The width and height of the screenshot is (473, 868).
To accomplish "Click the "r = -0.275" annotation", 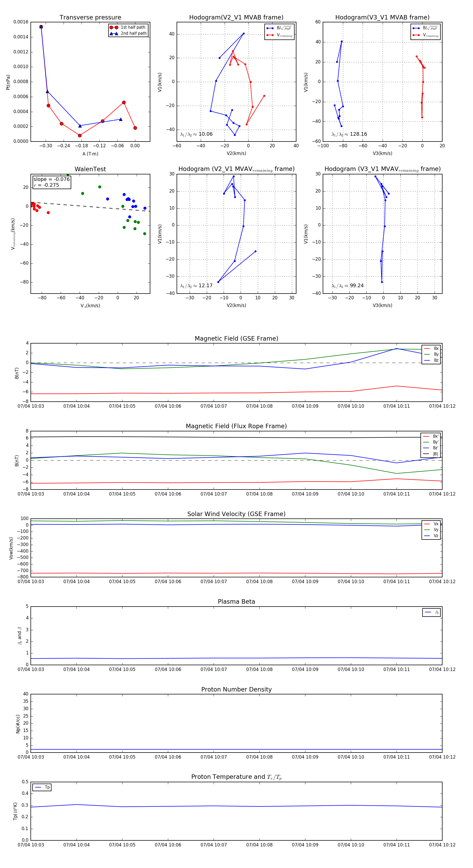I will pyautogui.click(x=46, y=185).
